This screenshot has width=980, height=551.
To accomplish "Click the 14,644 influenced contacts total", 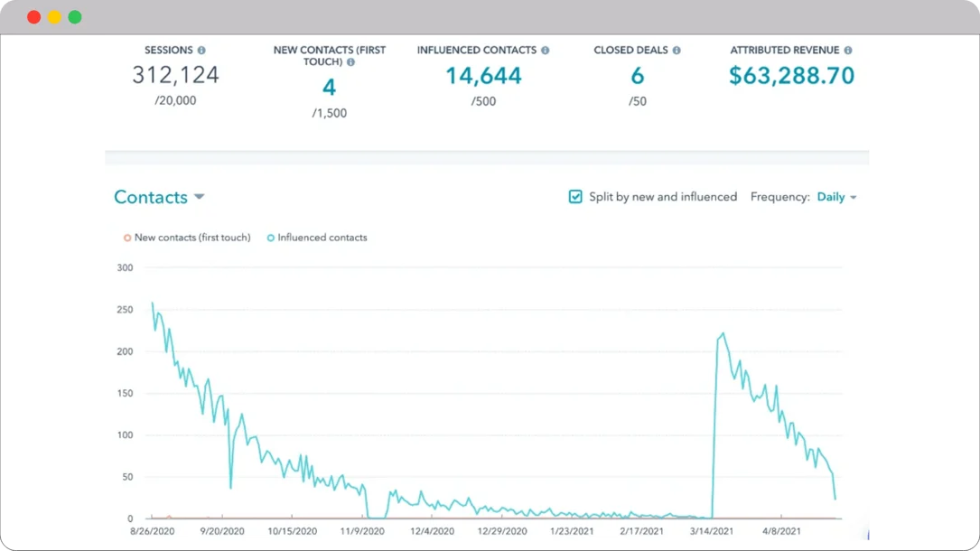I will pos(483,76).
